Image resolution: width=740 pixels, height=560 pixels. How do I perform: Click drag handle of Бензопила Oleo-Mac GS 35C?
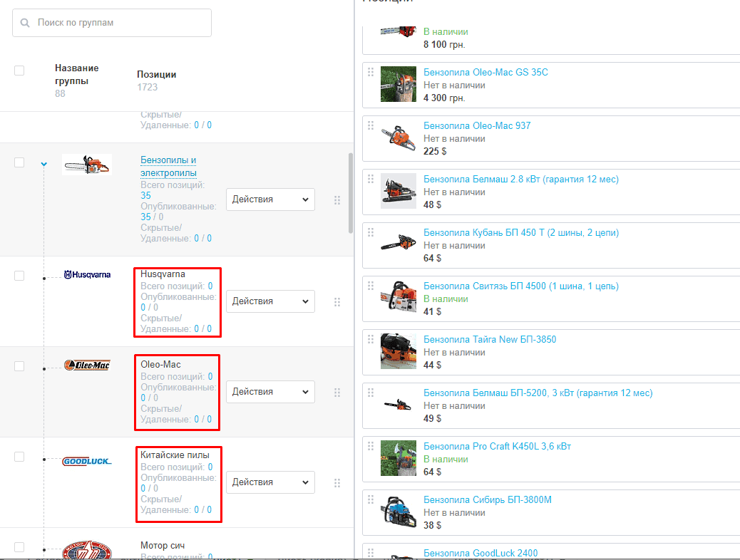coord(371,72)
